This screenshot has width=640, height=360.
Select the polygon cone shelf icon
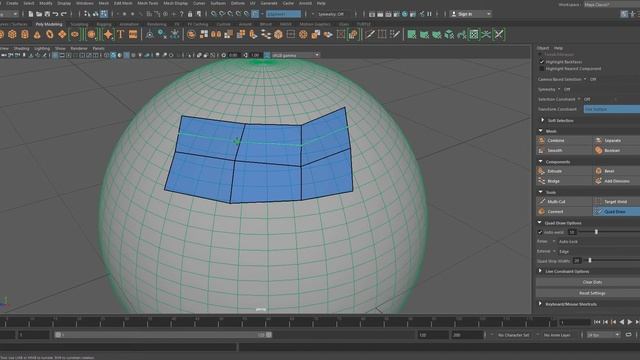click(37, 35)
